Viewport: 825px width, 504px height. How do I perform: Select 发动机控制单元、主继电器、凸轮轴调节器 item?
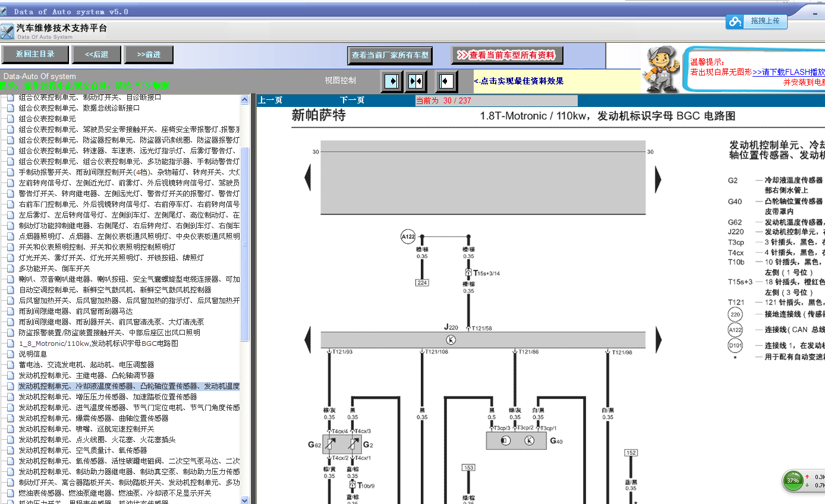click(x=86, y=376)
